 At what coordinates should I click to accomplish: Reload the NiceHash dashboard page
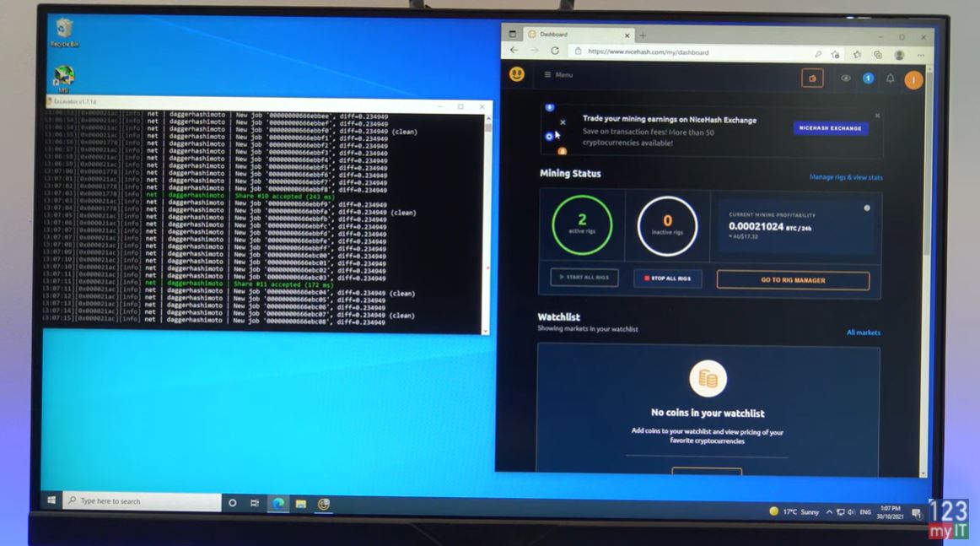[554, 51]
